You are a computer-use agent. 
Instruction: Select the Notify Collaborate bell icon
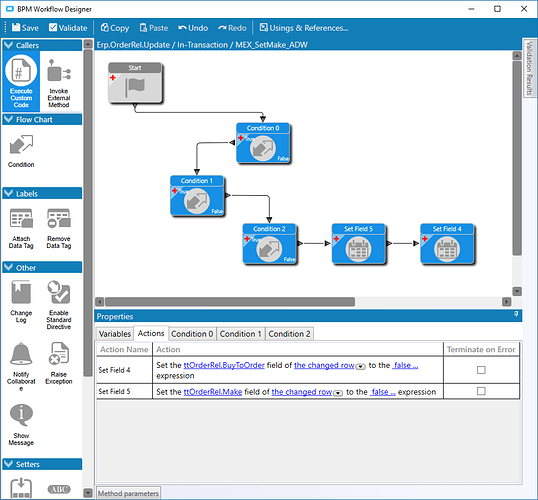click(x=21, y=354)
